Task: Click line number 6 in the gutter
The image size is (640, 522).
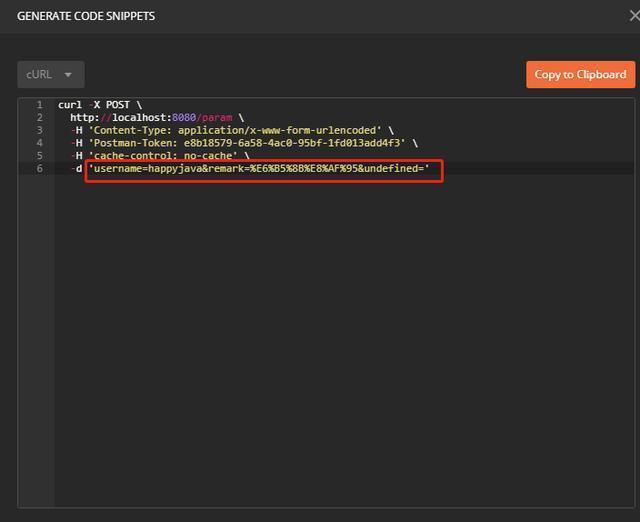Action: click(x=39, y=169)
